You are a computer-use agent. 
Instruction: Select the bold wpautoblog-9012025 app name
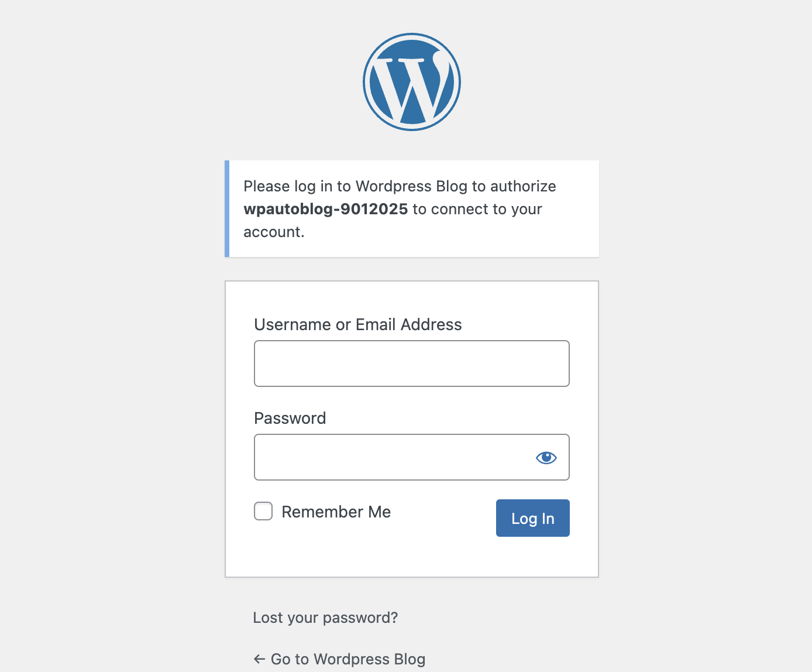point(325,209)
